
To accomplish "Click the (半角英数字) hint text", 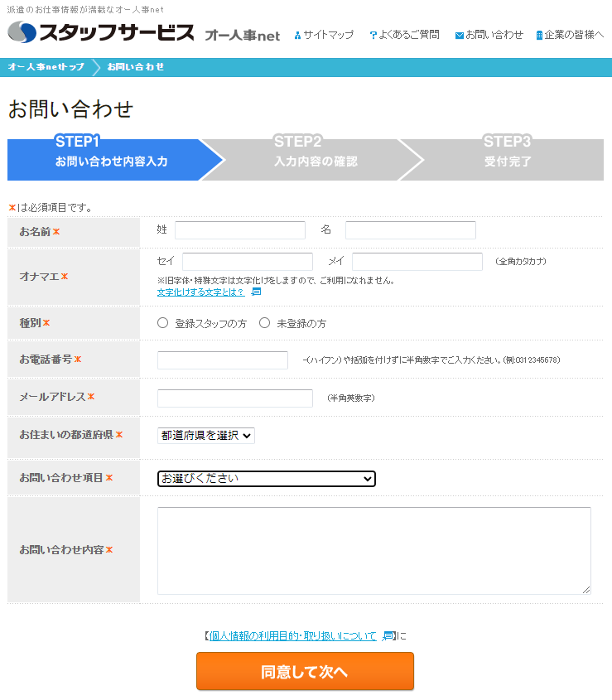I will 351,398.
